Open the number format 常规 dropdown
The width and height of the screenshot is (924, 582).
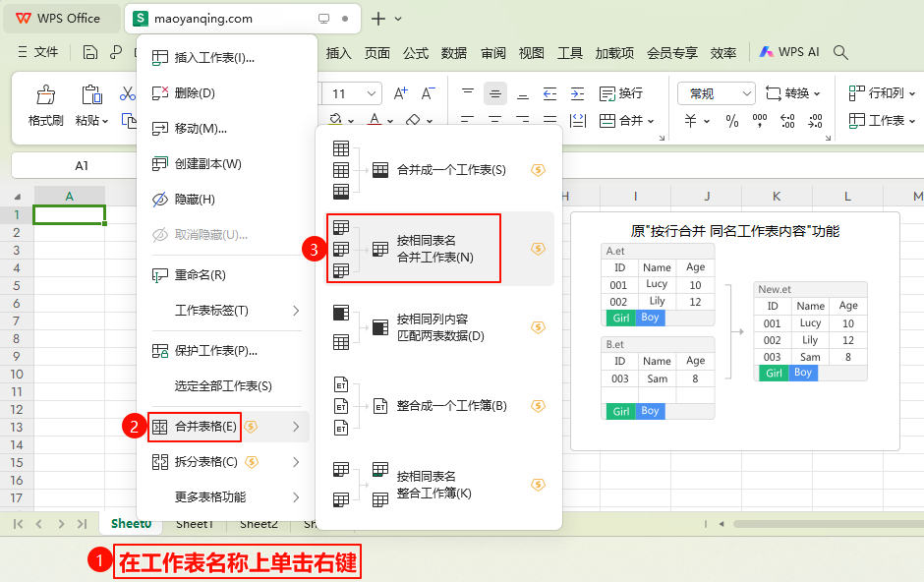point(716,93)
